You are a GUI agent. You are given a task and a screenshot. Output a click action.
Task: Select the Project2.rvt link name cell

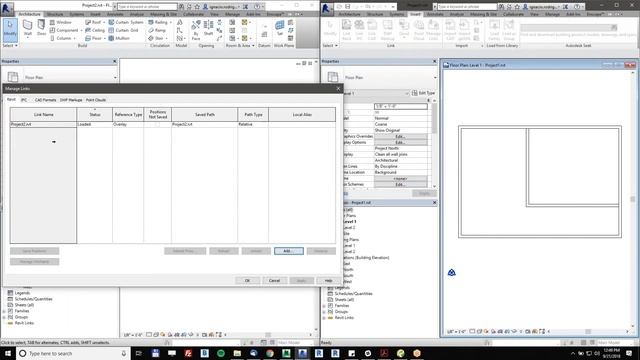[x=44, y=124]
